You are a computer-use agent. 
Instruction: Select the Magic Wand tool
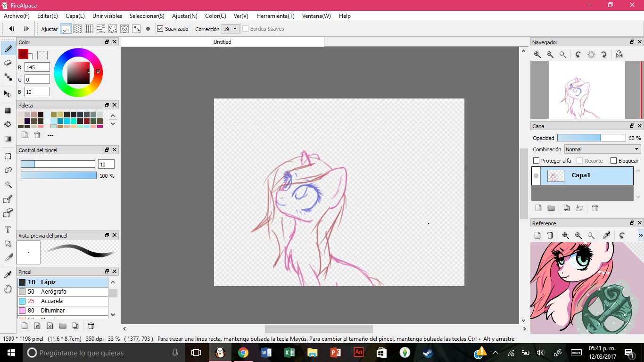(x=8, y=185)
